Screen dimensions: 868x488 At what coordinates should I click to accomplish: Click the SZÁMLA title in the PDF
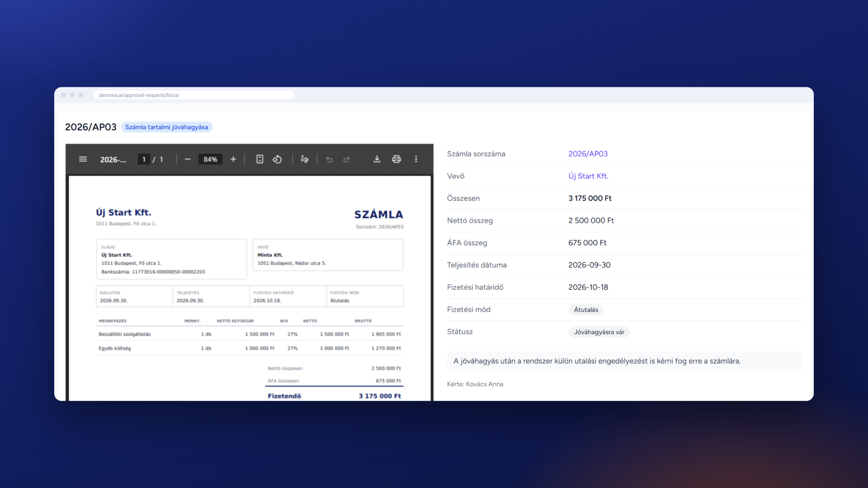378,215
